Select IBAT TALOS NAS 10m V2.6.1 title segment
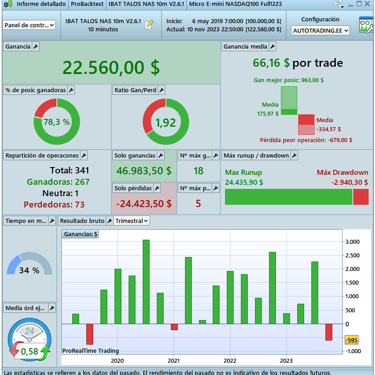The image size is (375, 375). [x=146, y=4]
